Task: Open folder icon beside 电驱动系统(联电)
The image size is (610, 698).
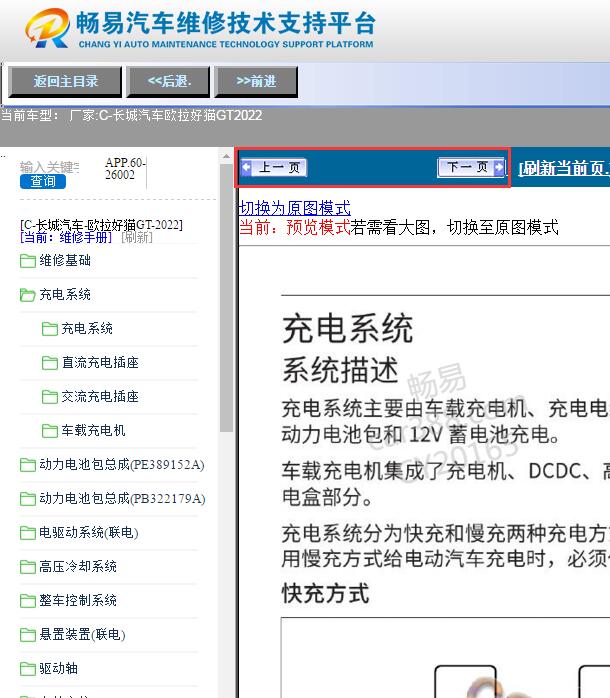Action: [28, 533]
